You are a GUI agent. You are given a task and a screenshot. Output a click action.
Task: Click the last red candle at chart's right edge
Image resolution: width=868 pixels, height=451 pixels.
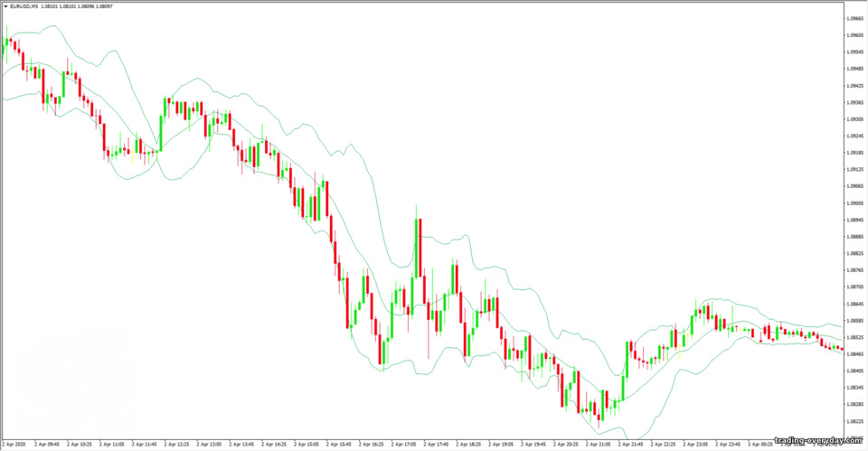point(842,349)
